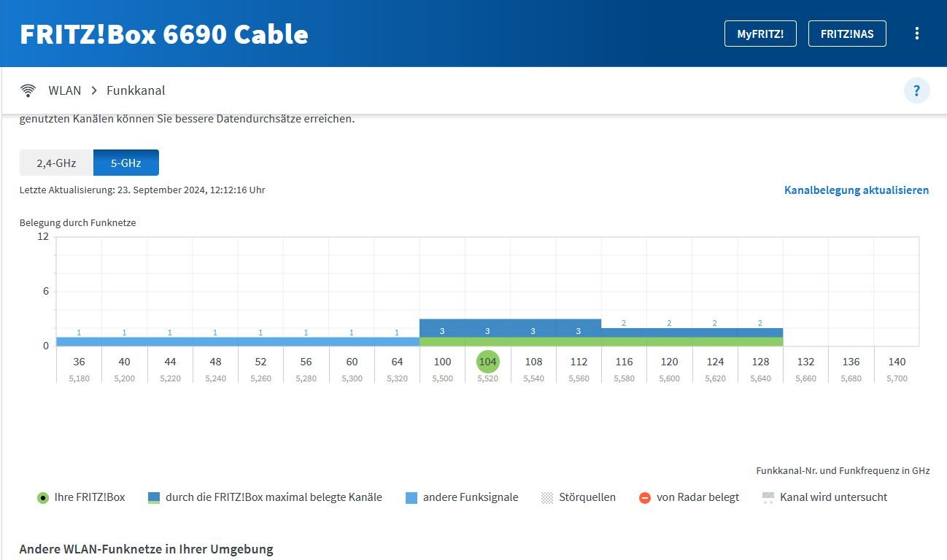Click the 'Störquellen' hatched legend icon
This screenshot has height=560, width=947.
(x=547, y=498)
